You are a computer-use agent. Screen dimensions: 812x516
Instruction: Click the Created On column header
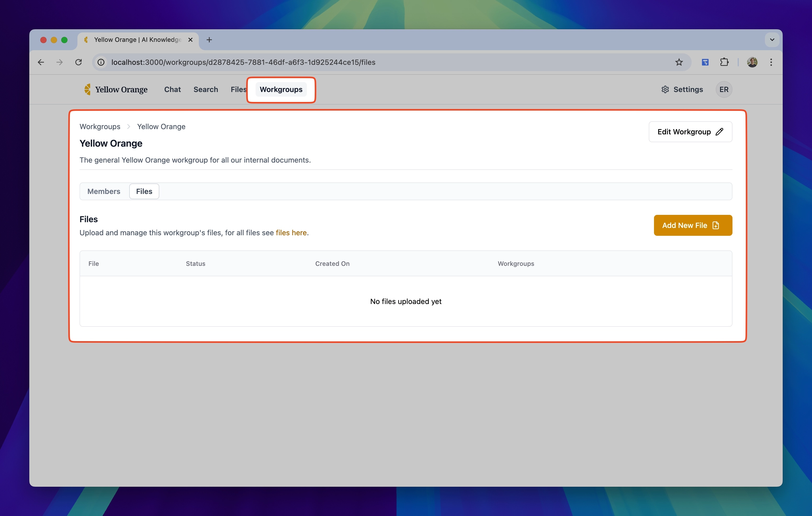click(332, 263)
